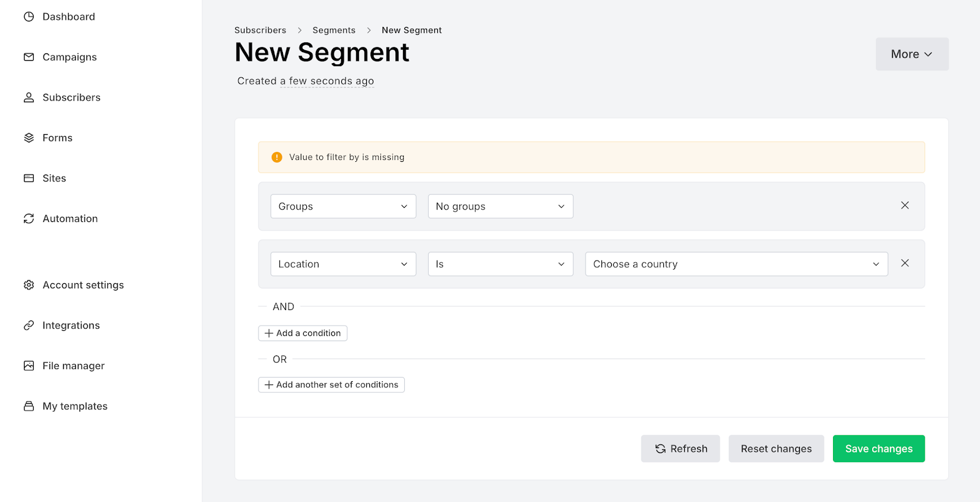980x502 pixels.
Task: Open the Choose a country dropdown
Action: (736, 264)
